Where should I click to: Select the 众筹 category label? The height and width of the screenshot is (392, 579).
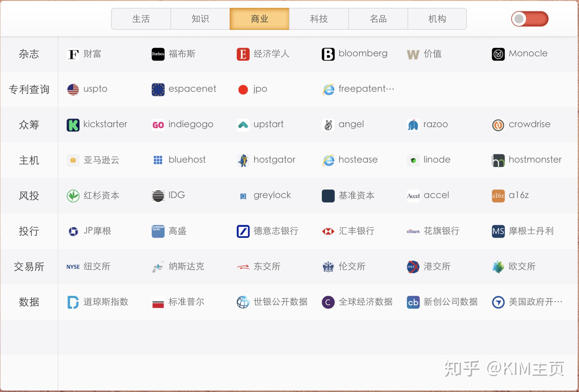click(x=29, y=125)
